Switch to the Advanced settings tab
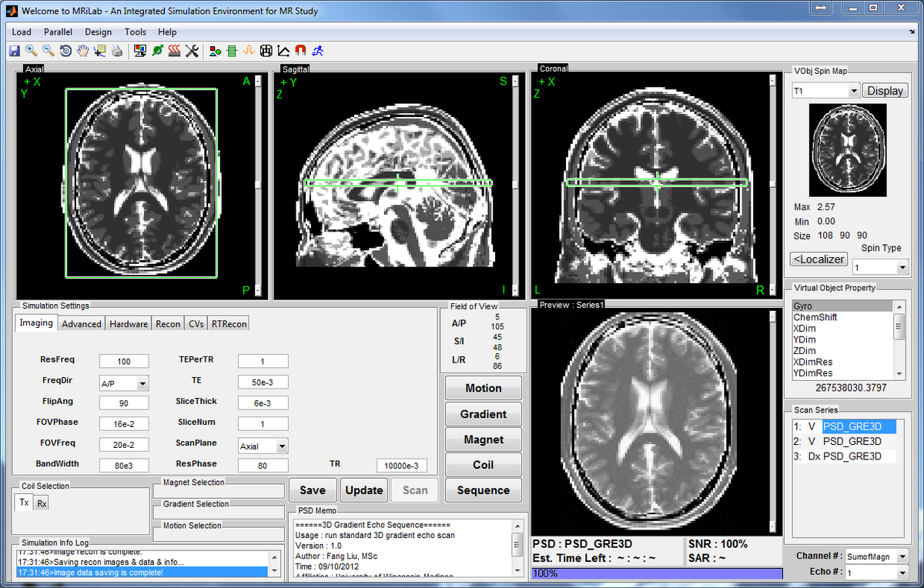This screenshot has height=588, width=924. pos(82,324)
